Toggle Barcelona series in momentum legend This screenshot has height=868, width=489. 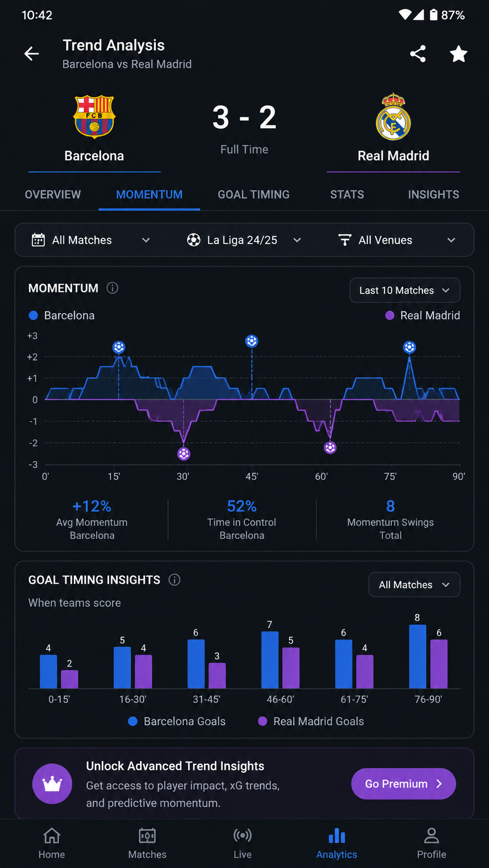(x=62, y=316)
